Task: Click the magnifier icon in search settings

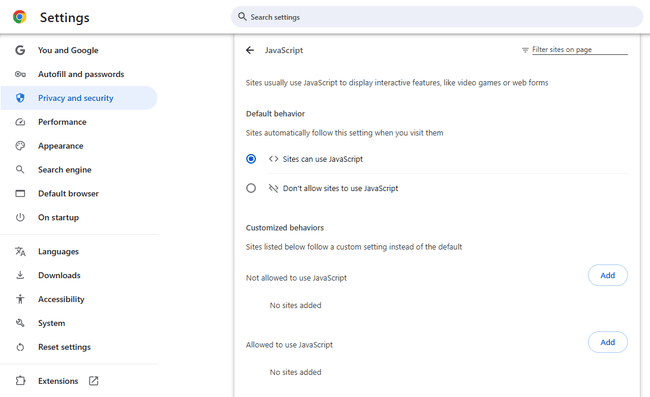Action: tap(242, 17)
